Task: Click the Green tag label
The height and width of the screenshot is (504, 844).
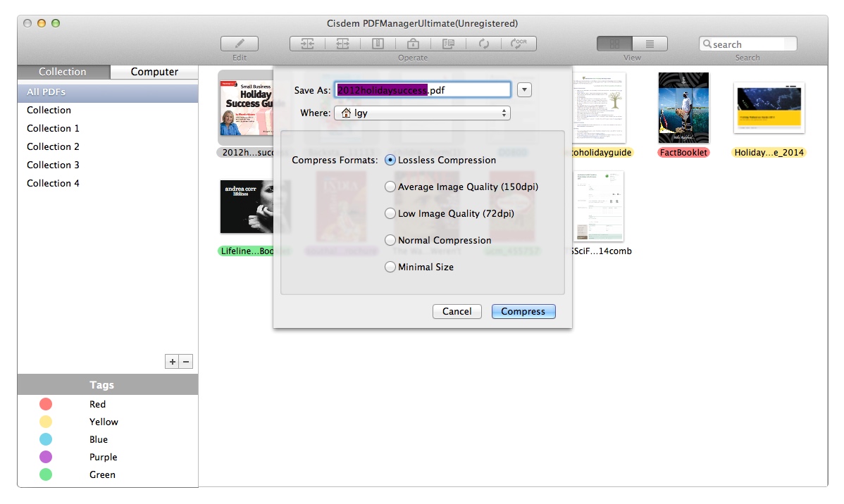Action: click(102, 474)
